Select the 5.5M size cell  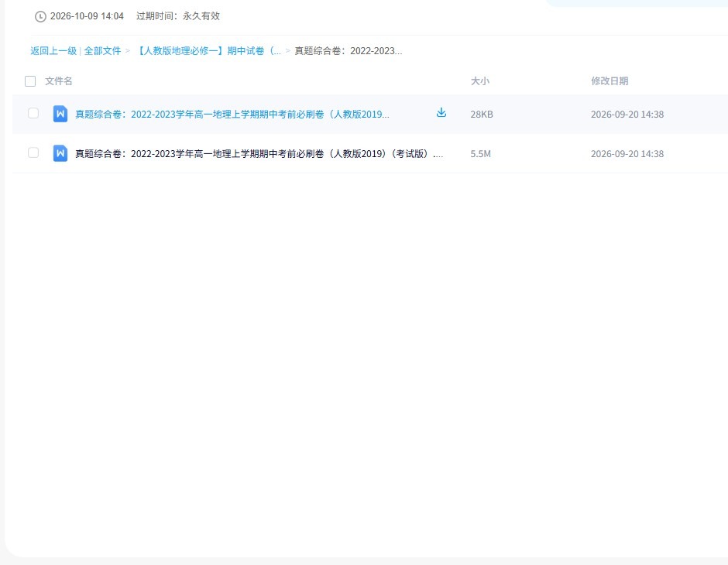pos(480,153)
